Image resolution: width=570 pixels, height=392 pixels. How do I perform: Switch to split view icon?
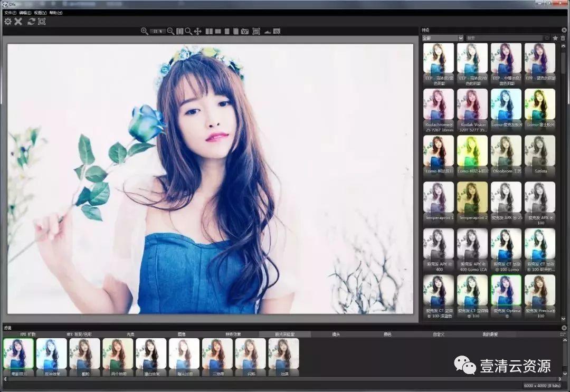(218, 32)
